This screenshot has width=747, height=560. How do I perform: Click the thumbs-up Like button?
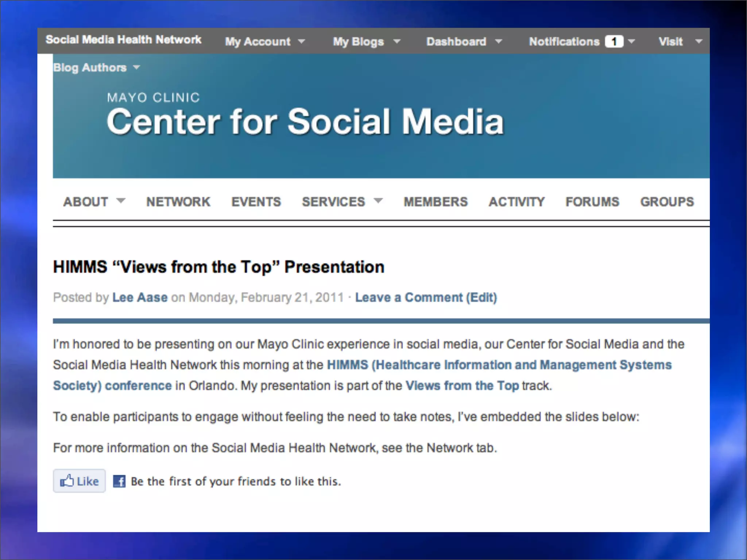[79, 481]
